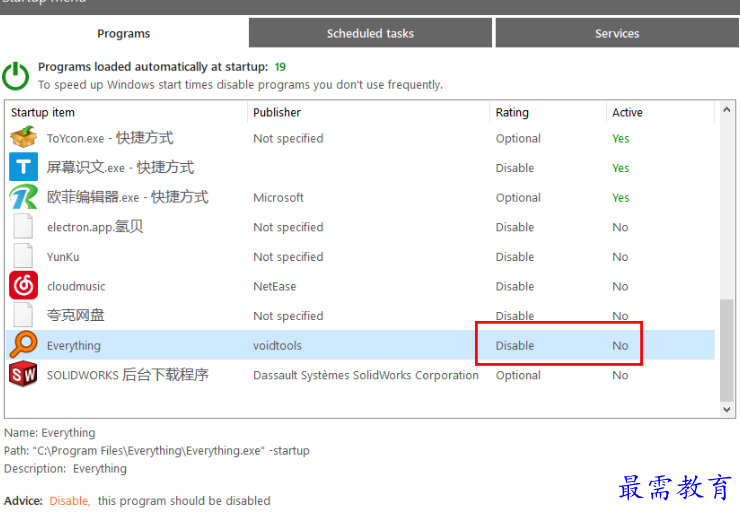Select the SOLIDWORKS 后台下载程序 entry
Screen dimensions: 740x519
point(127,375)
